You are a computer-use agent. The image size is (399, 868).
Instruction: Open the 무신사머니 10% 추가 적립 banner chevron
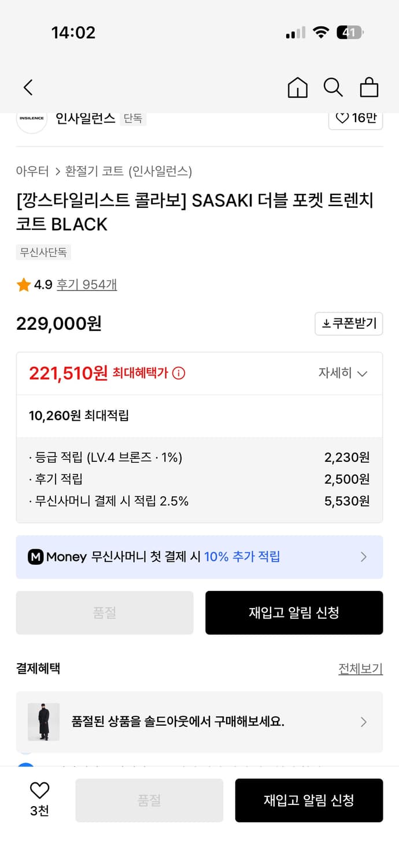364,557
